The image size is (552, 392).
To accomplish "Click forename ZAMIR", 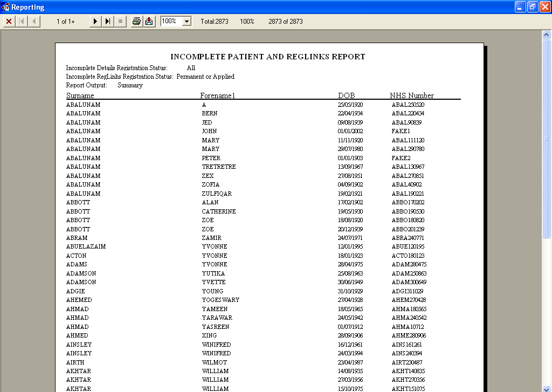I will click(x=211, y=238).
